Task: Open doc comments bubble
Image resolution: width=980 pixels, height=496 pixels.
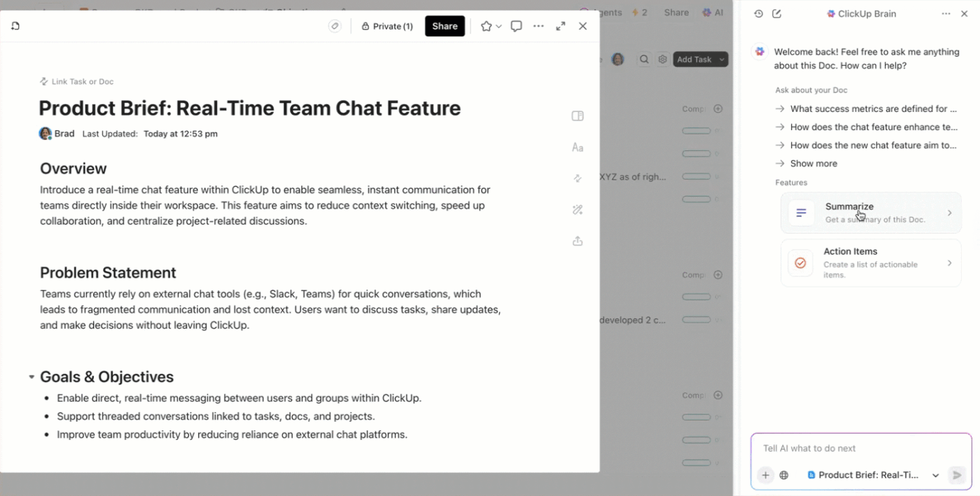Action: [x=516, y=26]
